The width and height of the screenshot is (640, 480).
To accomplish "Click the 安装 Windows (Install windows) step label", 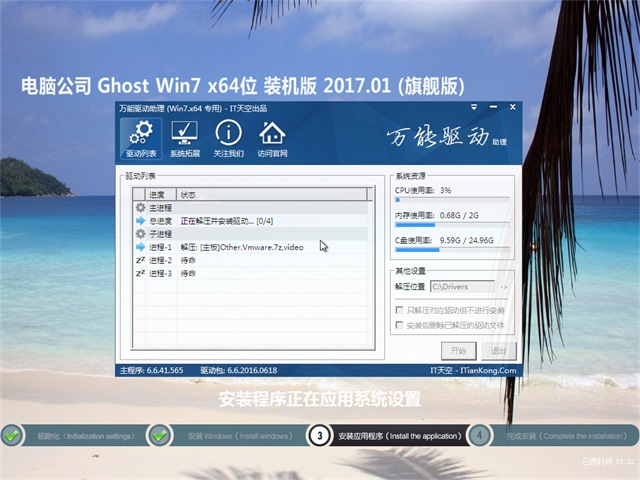I will pos(240,436).
